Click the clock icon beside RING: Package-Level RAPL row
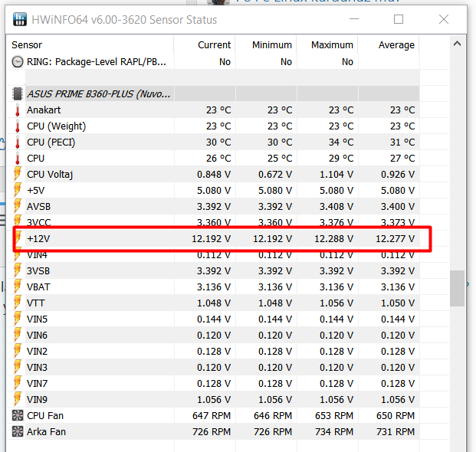476x452 pixels. click(x=18, y=61)
